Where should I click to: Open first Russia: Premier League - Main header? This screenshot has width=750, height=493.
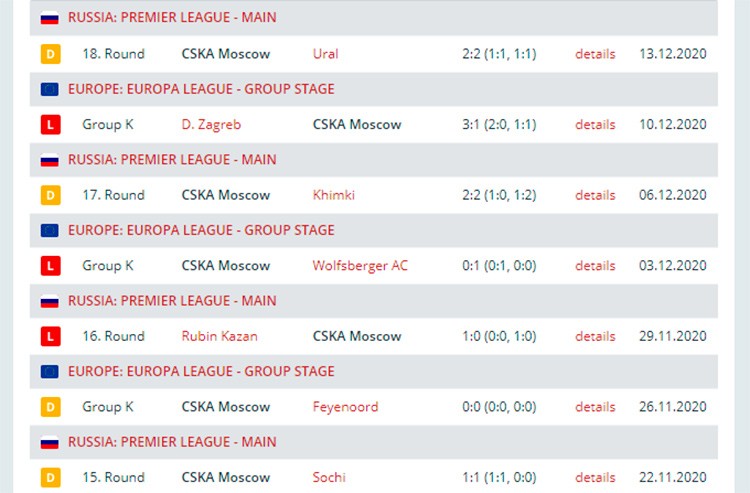[172, 18]
